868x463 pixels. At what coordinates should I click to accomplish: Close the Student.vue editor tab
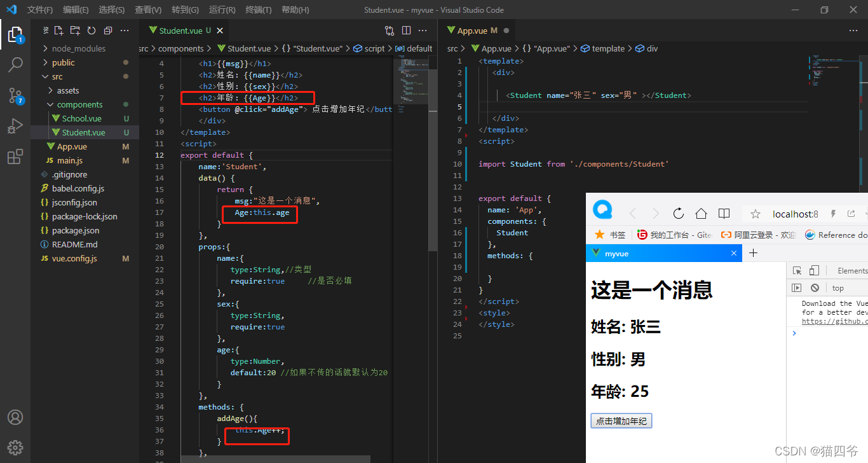pos(220,31)
